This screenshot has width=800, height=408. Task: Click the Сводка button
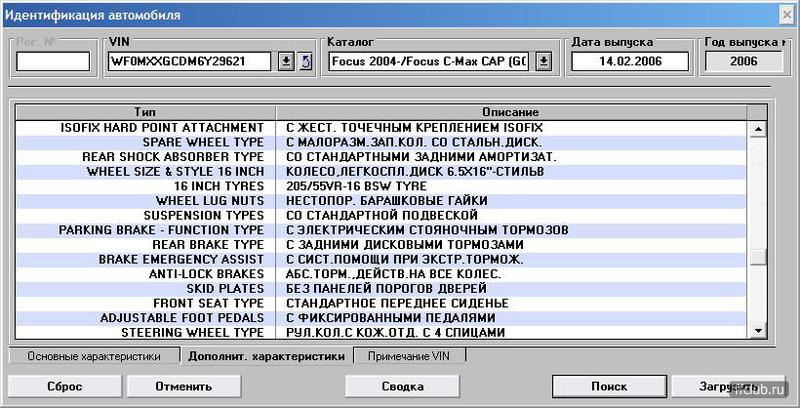(403, 386)
